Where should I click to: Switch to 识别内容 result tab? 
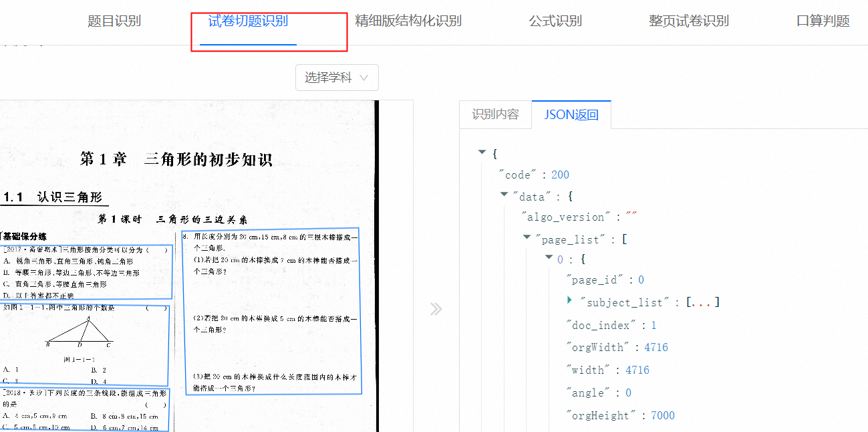point(495,114)
